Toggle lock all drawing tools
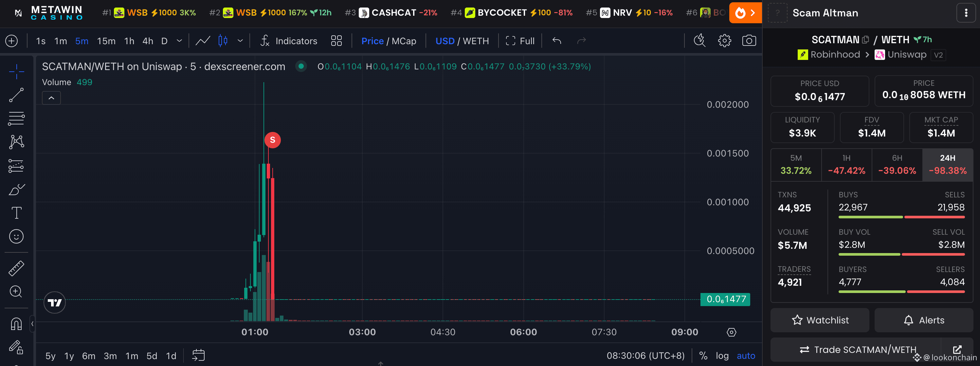 (x=16, y=347)
